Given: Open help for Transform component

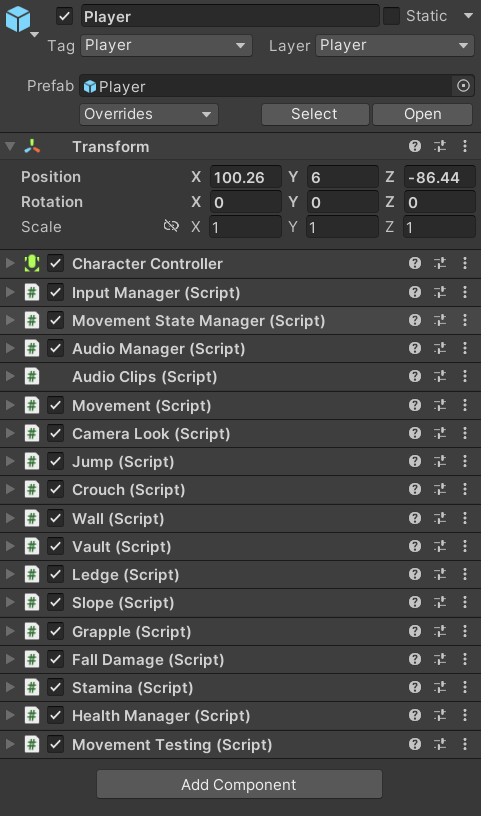Looking at the screenshot, I should pos(414,146).
